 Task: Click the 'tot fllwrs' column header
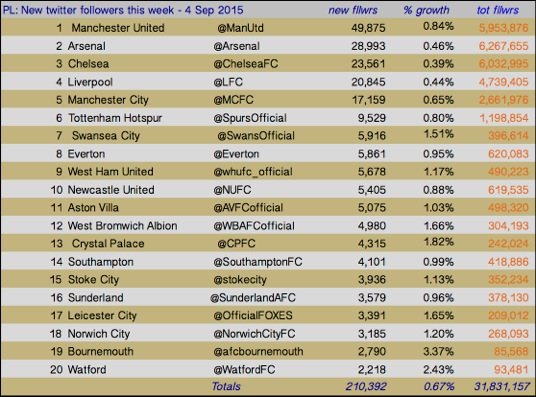click(498, 10)
